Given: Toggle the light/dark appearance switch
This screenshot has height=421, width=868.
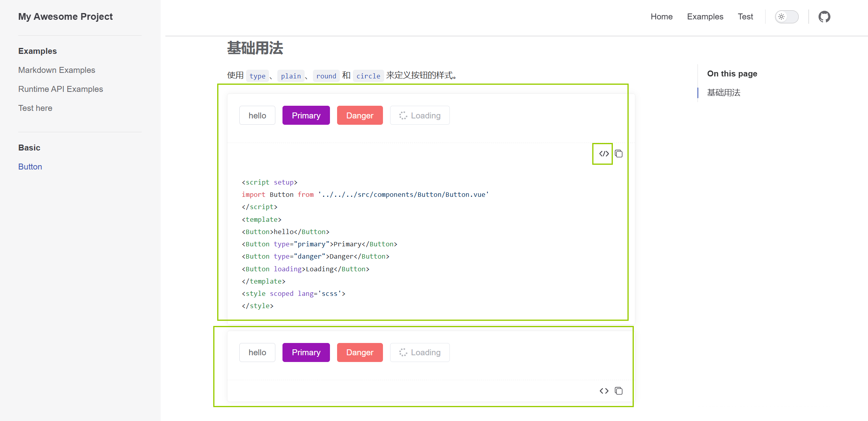Looking at the screenshot, I should click(x=787, y=17).
